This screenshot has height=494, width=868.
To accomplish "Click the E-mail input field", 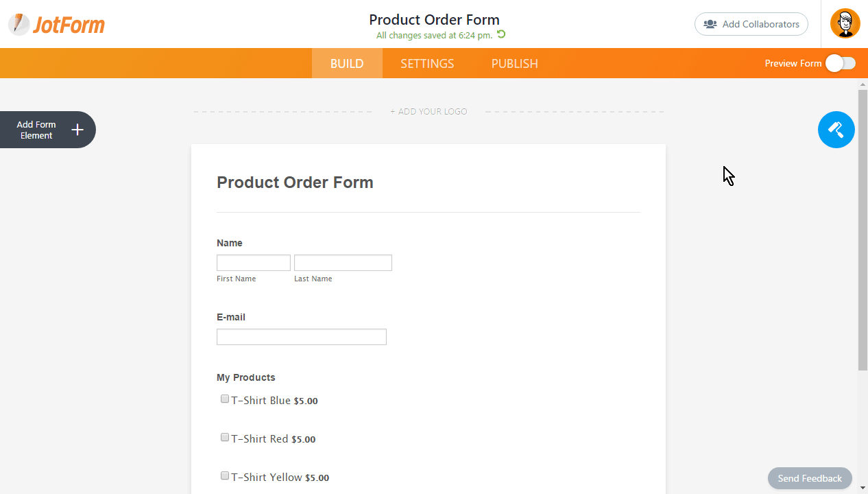I will click(x=302, y=337).
